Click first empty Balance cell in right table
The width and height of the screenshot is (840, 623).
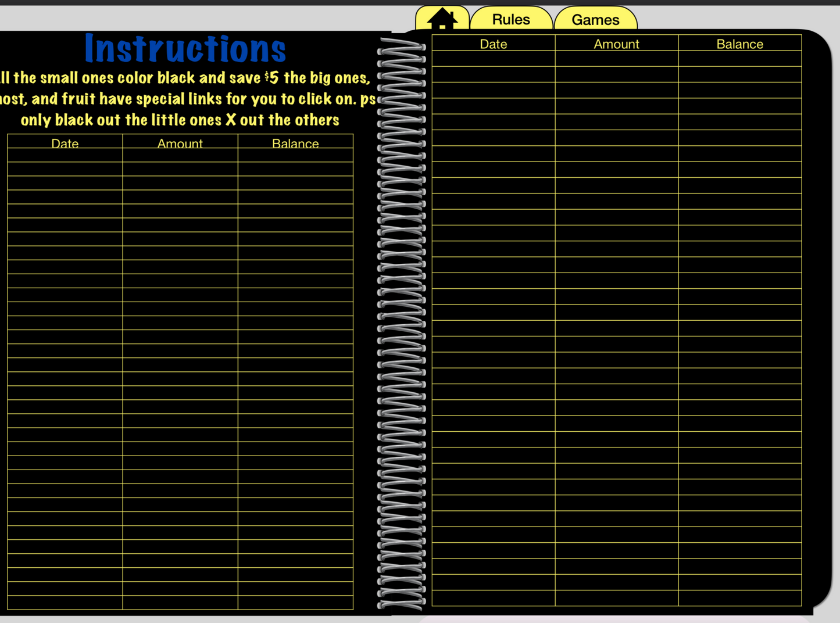(x=739, y=59)
